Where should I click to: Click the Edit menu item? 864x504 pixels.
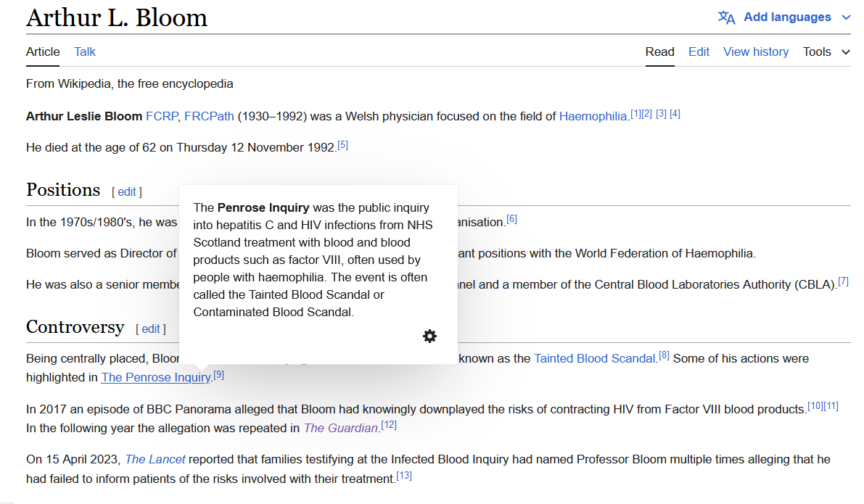point(699,51)
